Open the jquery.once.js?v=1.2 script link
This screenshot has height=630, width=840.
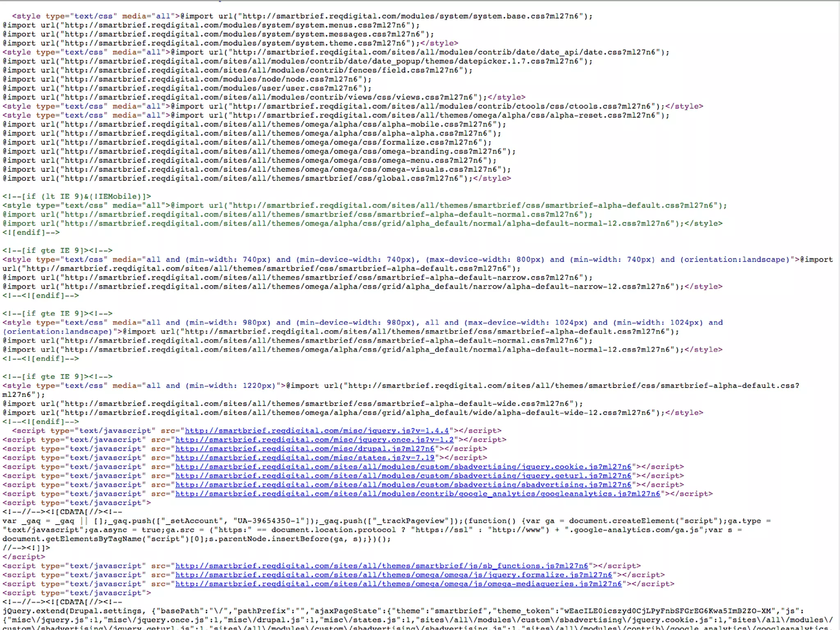click(x=315, y=440)
